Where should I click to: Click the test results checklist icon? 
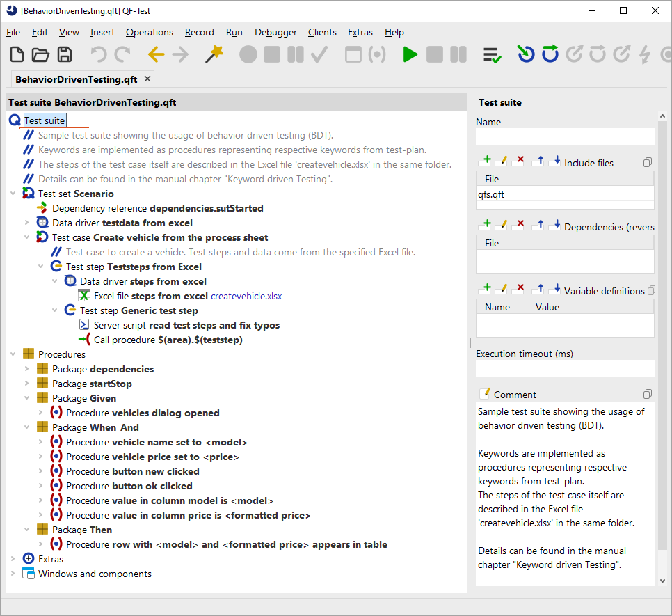(493, 55)
